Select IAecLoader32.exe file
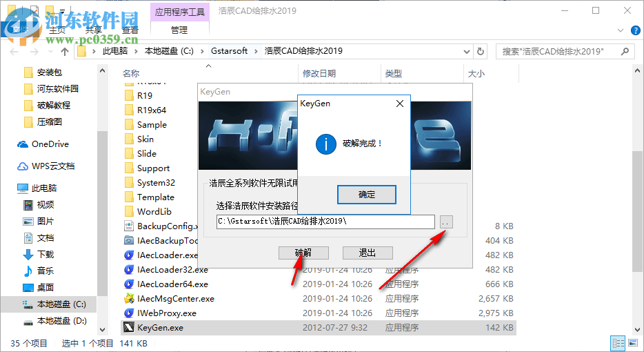Screen dimensions: 644x352 pos(172,270)
